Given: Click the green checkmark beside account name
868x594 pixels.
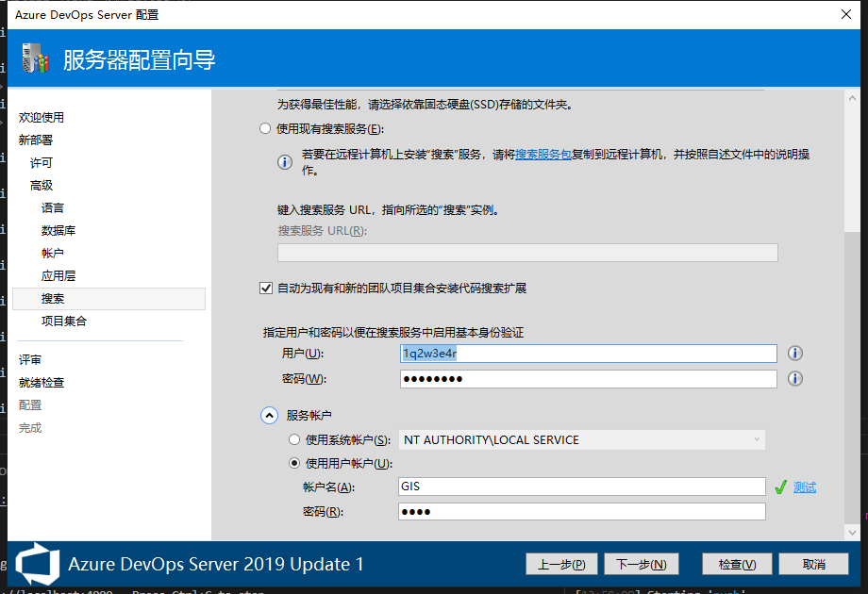Looking at the screenshot, I should (x=780, y=487).
